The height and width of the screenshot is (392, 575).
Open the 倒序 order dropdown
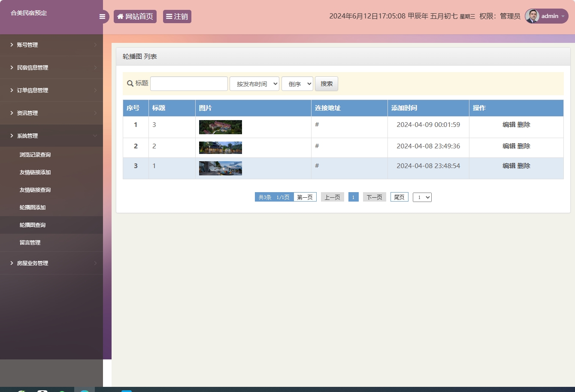(297, 83)
